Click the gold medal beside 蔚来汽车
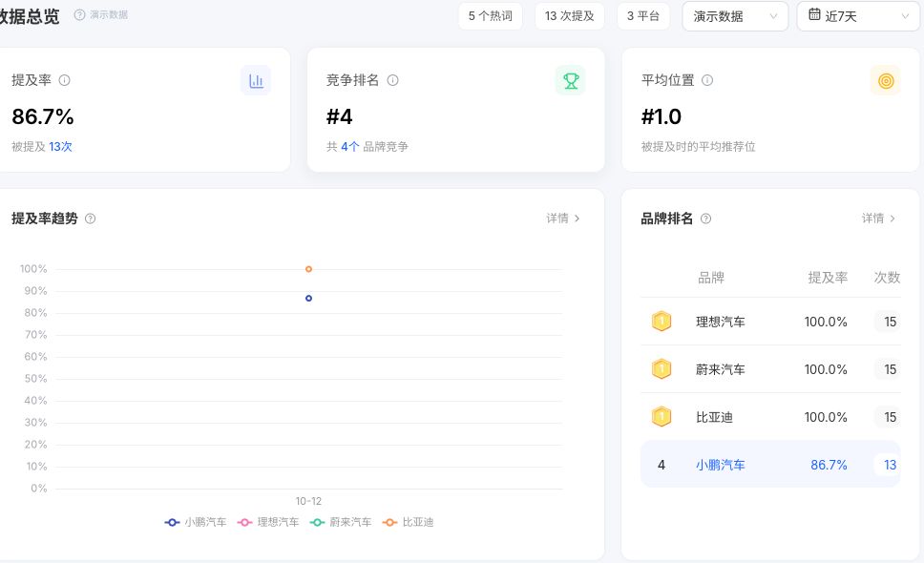The height and width of the screenshot is (563, 924). pos(661,369)
